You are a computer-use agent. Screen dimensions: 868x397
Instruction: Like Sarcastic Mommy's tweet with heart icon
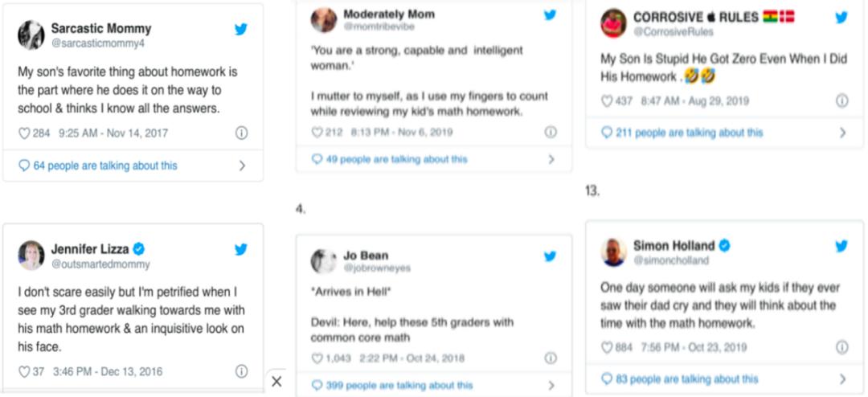pyautogui.click(x=24, y=133)
